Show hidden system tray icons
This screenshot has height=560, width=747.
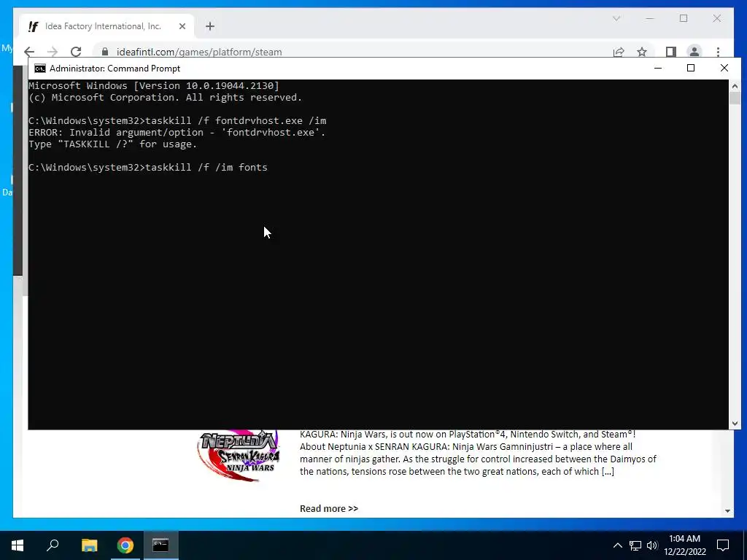(x=617, y=545)
